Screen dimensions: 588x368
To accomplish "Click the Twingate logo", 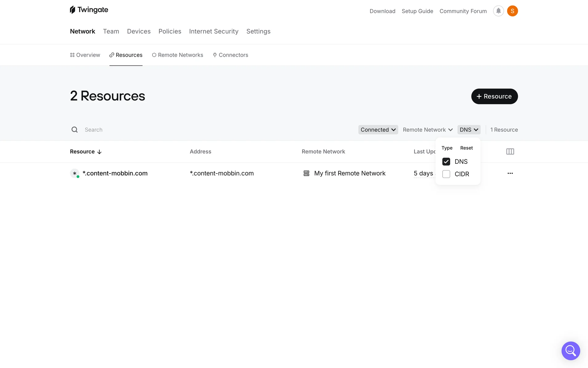I will click(89, 10).
